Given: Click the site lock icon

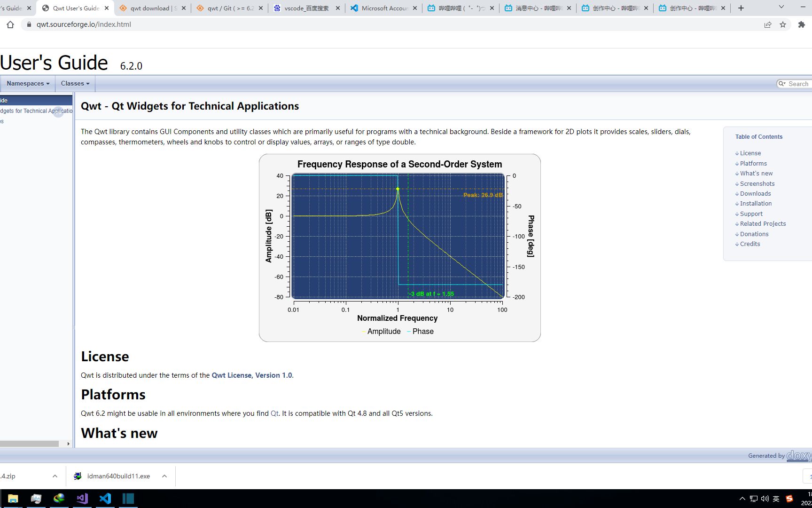Looking at the screenshot, I should pyautogui.click(x=29, y=24).
